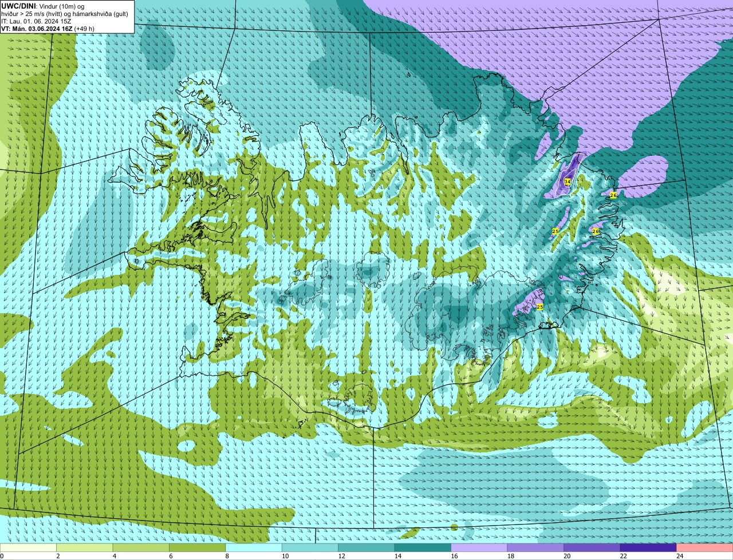The width and height of the screenshot is (733, 560).
Task: Click the pink above-24 m/s legend swatch
Action: (x=704, y=547)
